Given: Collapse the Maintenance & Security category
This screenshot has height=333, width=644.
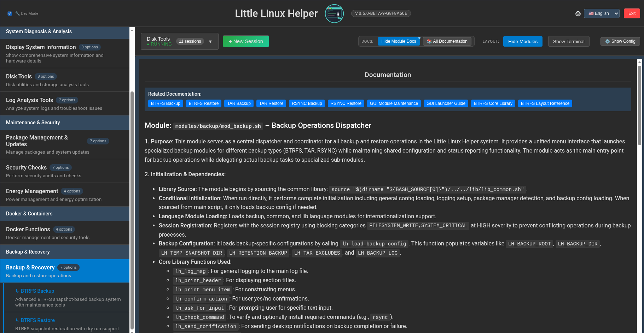Looking at the screenshot, I should click(x=65, y=123).
